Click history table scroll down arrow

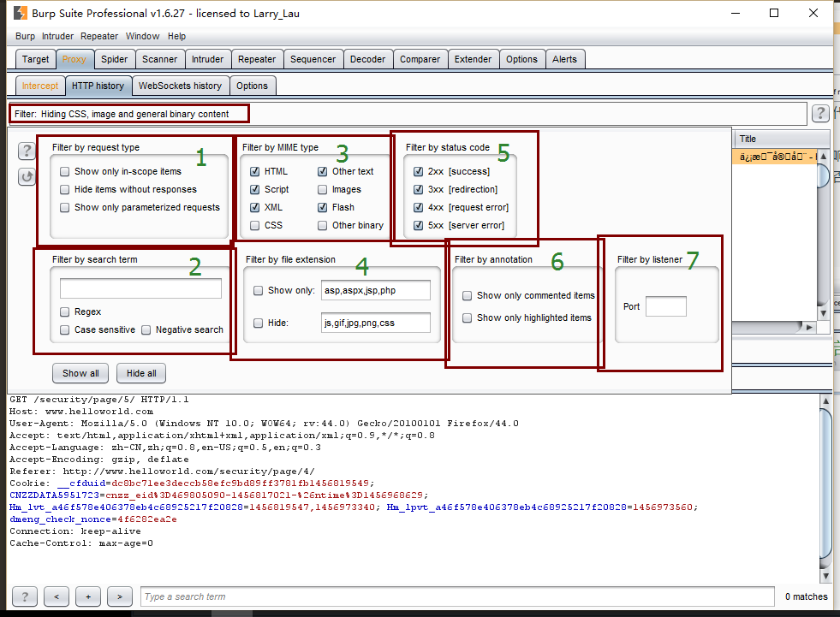click(824, 314)
